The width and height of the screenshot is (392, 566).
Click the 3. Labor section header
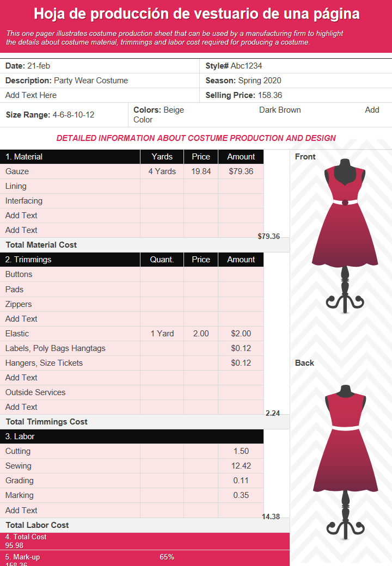point(132,436)
